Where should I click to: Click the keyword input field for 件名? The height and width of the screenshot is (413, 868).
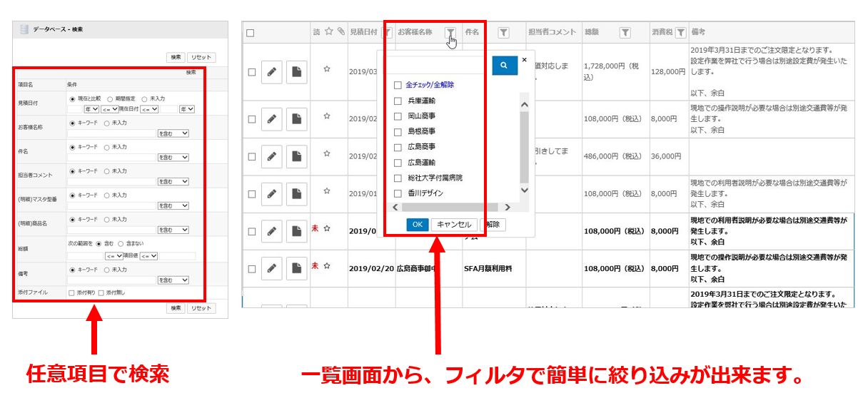tap(112, 157)
